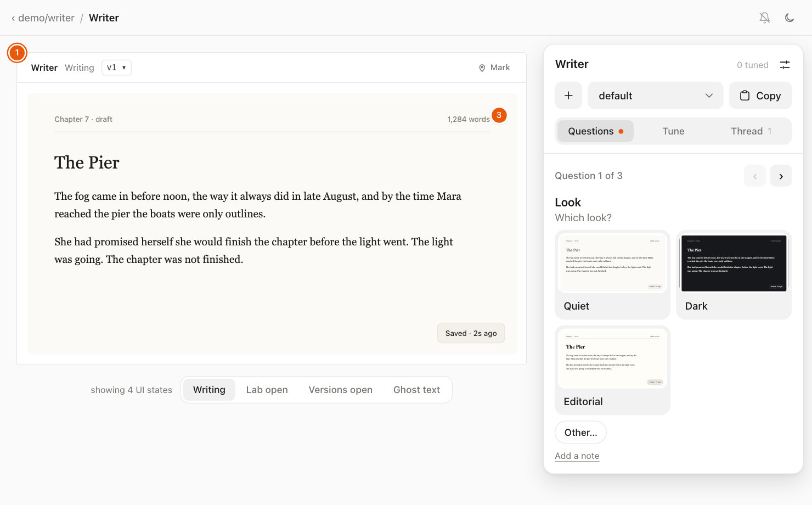Select the Ghost text UI state

416,390
